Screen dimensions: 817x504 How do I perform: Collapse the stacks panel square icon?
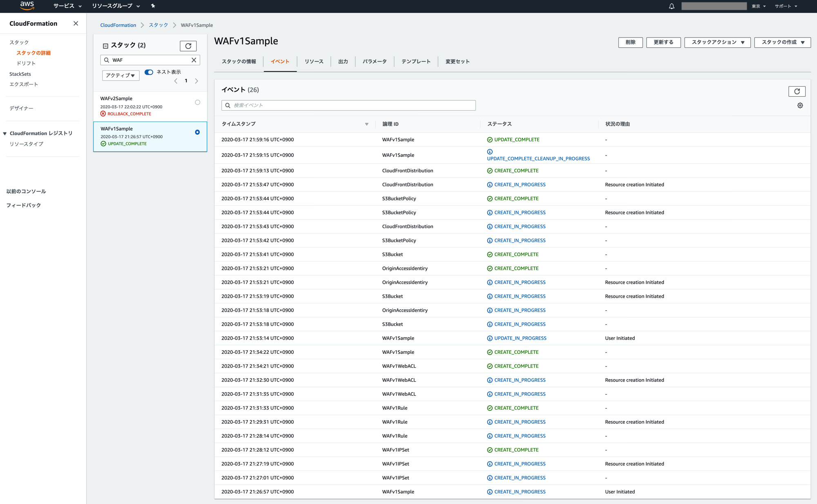pyautogui.click(x=105, y=46)
